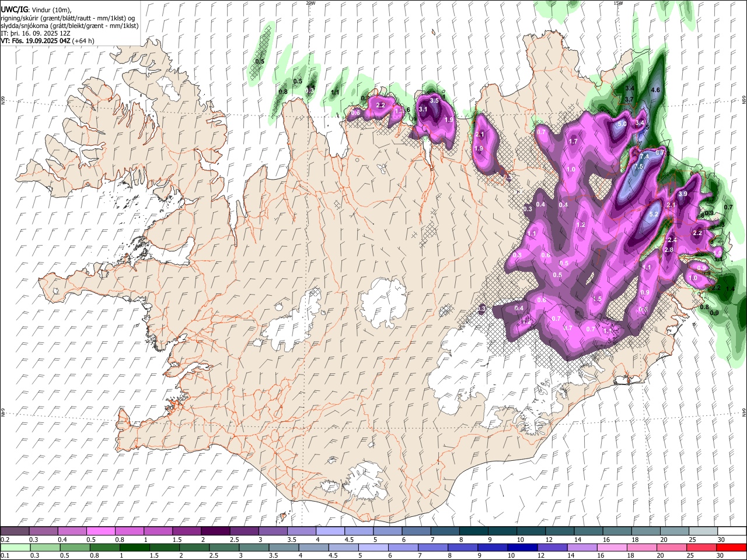Click the Hofsjökull glacier in central Iceland
This screenshot has height=560, width=747.
pyautogui.click(x=383, y=302)
